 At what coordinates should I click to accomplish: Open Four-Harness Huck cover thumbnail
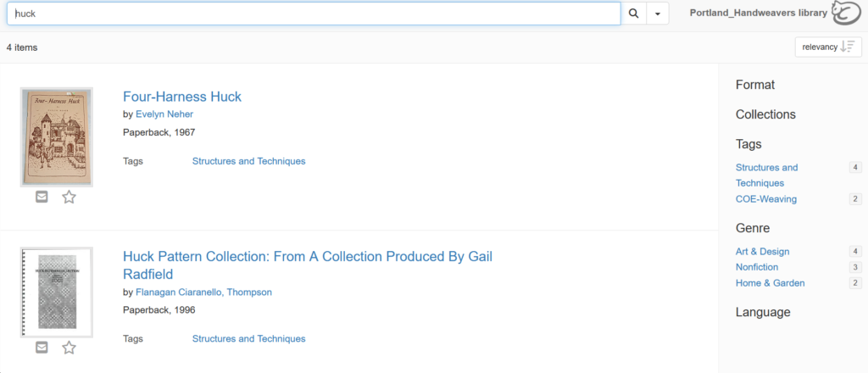57,137
